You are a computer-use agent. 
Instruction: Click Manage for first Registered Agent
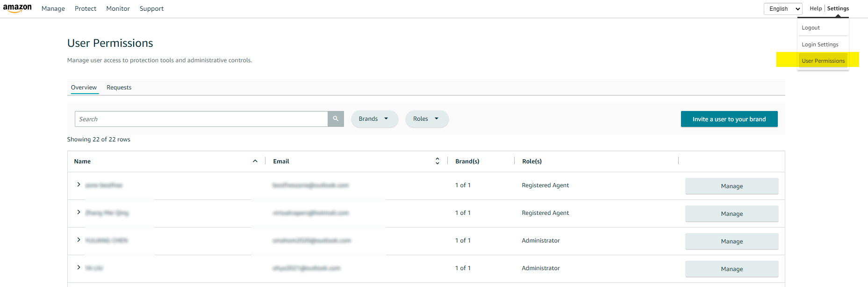[x=732, y=186]
